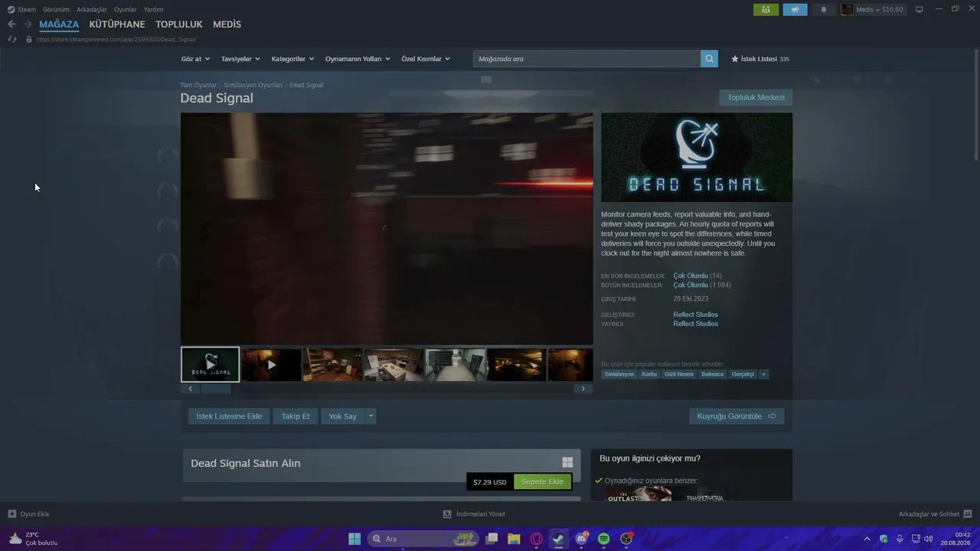Viewport: 980px width, 551px height.
Task: Click the Windows platform icon in purchase box
Action: [567, 462]
